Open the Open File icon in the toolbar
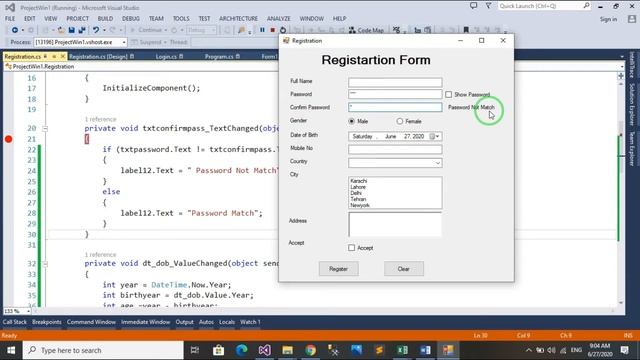640x360 pixels. (x=61, y=30)
